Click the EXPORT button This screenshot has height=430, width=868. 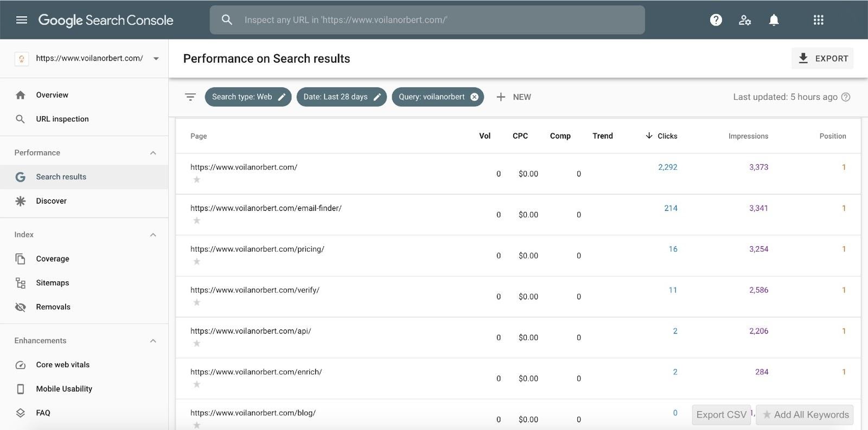tap(822, 59)
